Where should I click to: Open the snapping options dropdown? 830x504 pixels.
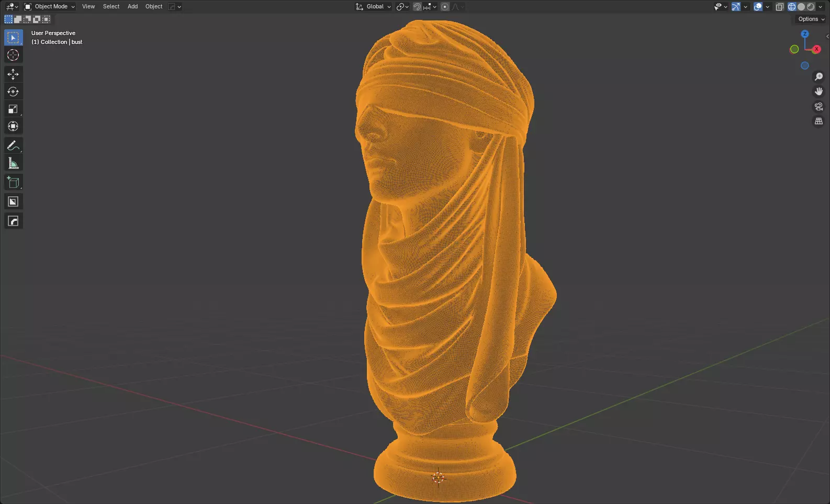[x=430, y=7]
